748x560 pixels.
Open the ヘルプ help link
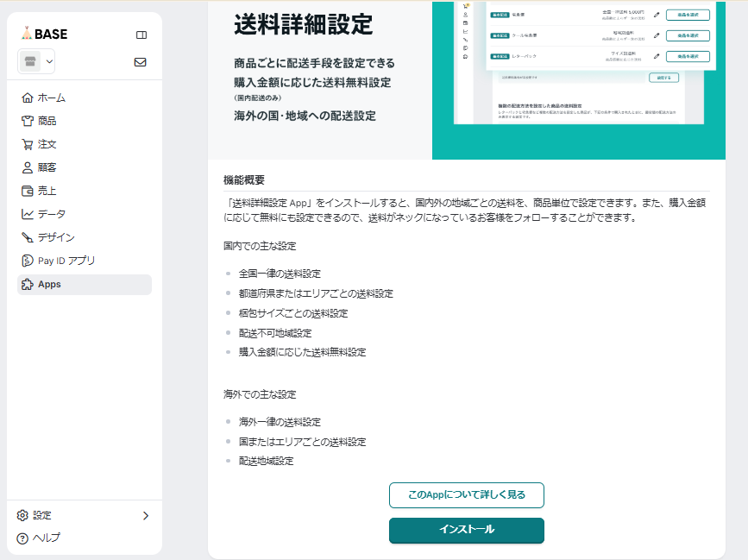point(46,538)
